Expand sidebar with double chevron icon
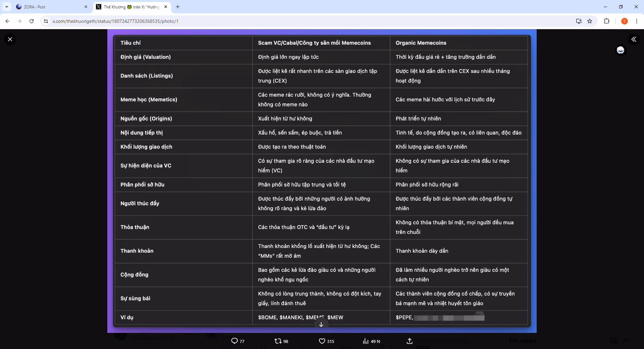Viewport: 644px width, 349px height. pos(634,39)
